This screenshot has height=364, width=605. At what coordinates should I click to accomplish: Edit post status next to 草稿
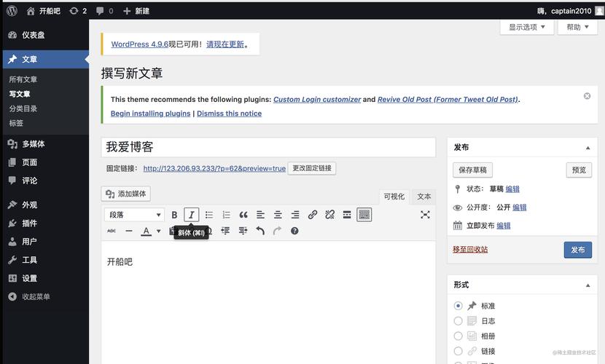[x=512, y=189]
